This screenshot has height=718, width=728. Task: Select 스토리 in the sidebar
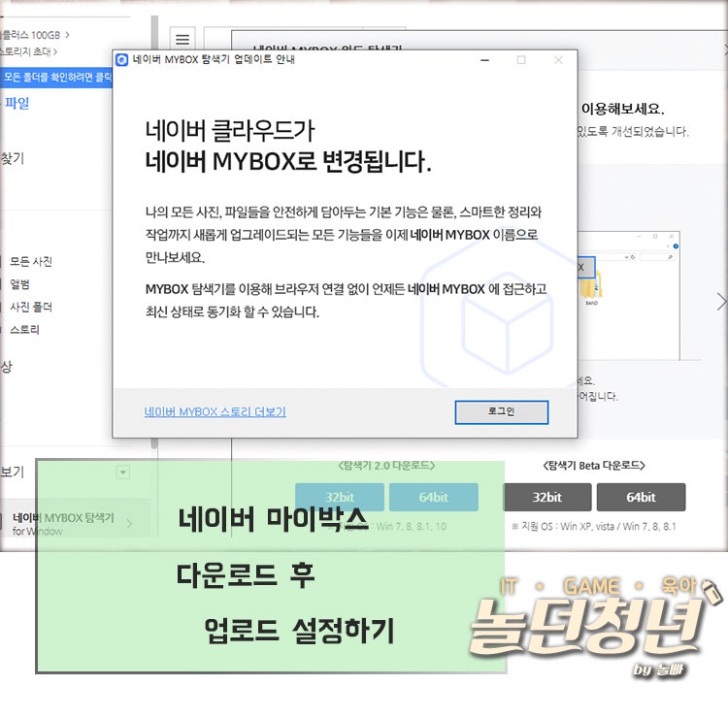(x=24, y=330)
